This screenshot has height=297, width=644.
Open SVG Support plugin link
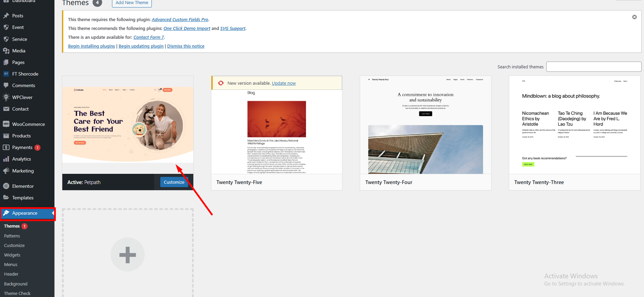coord(233,28)
